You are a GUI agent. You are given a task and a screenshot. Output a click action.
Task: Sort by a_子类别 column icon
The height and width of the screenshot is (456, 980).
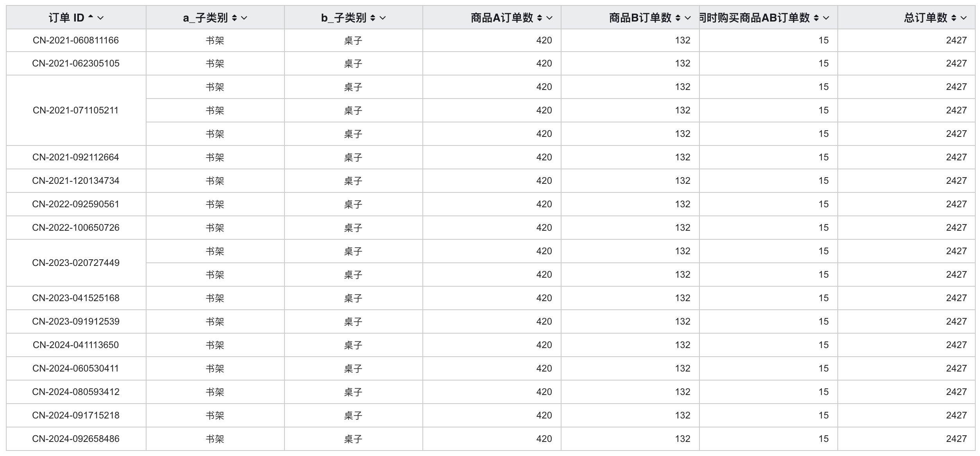click(x=234, y=18)
